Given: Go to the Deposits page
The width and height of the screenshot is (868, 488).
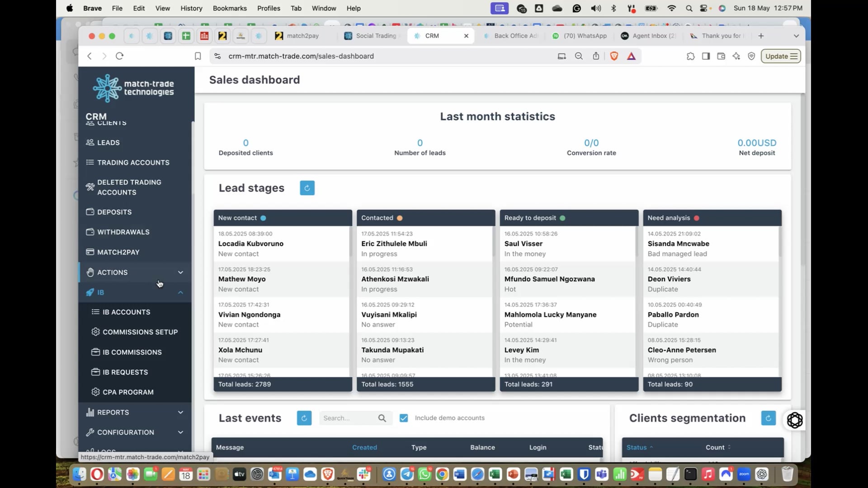Looking at the screenshot, I should [114, 212].
